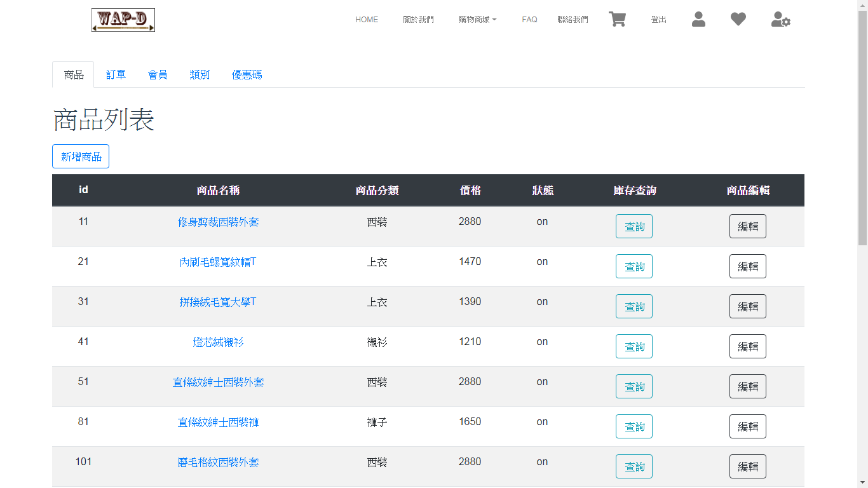Image resolution: width=868 pixels, height=488 pixels.
Task: Click price cell 1650
Action: pyautogui.click(x=470, y=422)
